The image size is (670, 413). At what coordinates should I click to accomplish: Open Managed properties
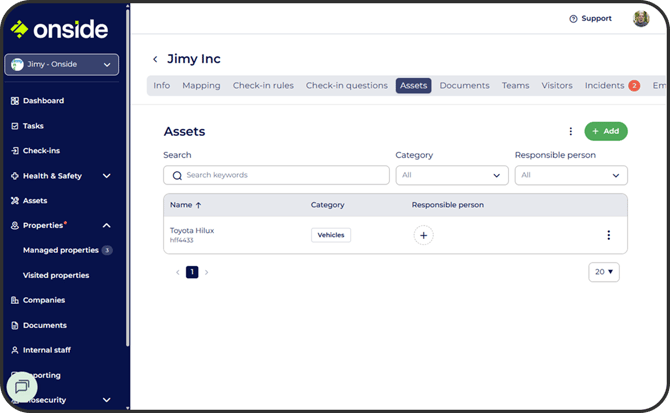pos(61,250)
